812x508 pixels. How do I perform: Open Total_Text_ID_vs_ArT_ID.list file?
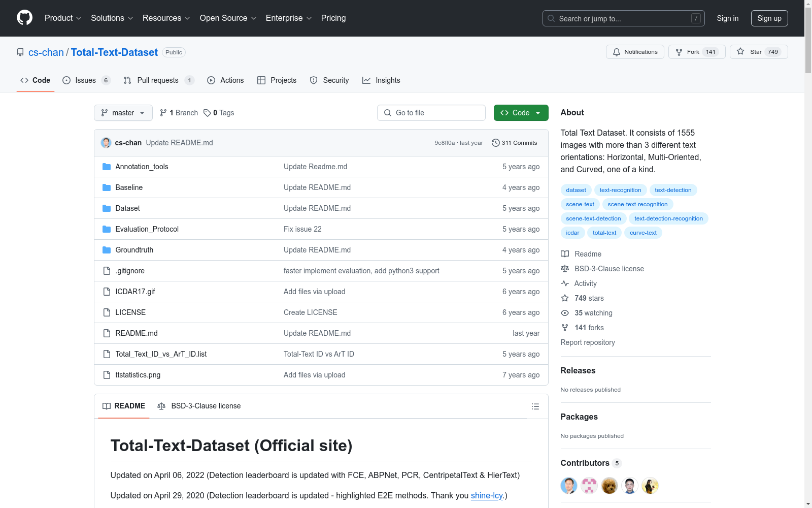(x=161, y=354)
